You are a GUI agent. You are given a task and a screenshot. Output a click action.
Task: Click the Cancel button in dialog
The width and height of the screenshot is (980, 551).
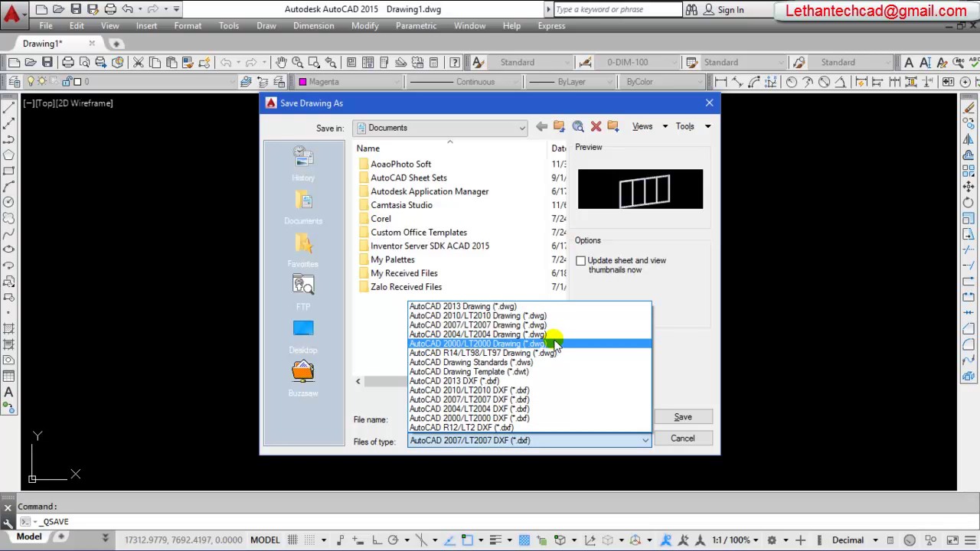(683, 439)
